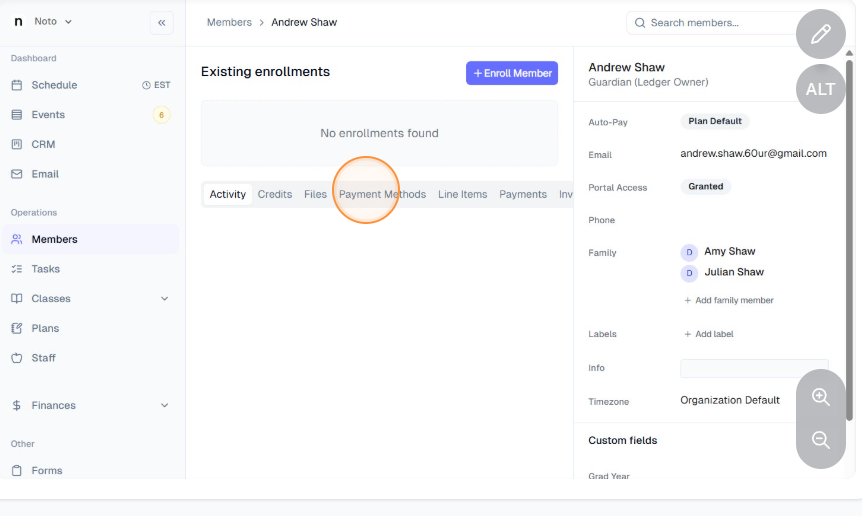862x516 pixels.
Task: Click the Organization Default timezone value
Action: pyautogui.click(x=730, y=401)
